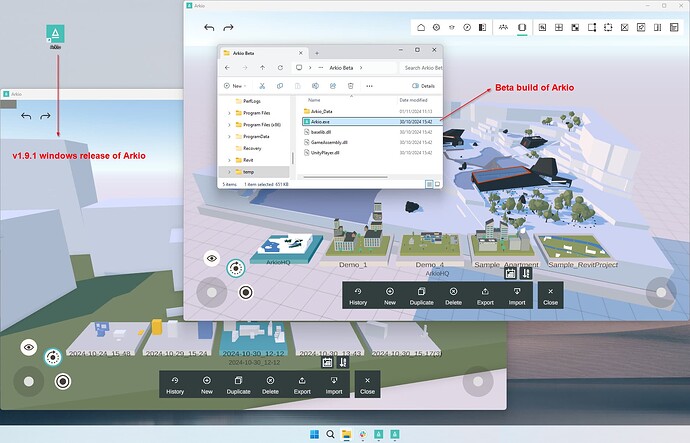Click the Cut scissors icon in File Explorer

pos(262,86)
